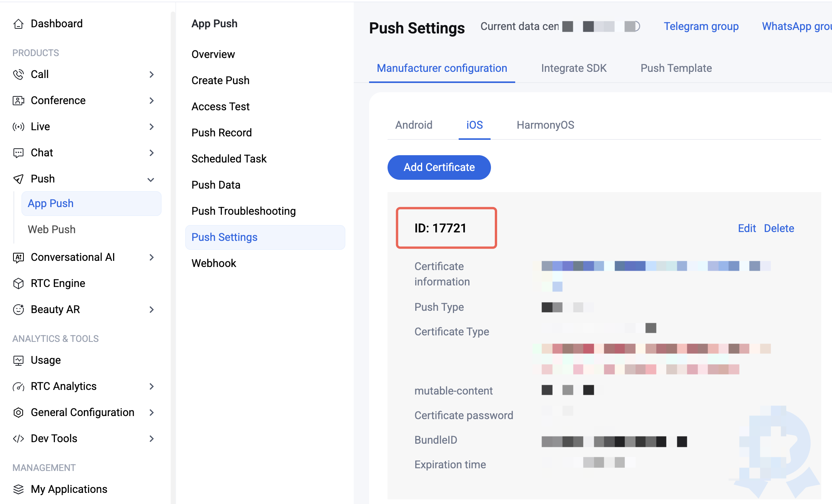The width and height of the screenshot is (832, 504).
Task: Switch to the Integrate SDK tab
Action: point(574,68)
